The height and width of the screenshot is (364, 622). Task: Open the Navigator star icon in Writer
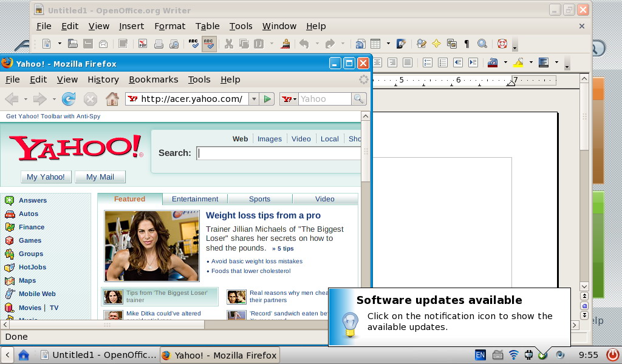click(436, 44)
